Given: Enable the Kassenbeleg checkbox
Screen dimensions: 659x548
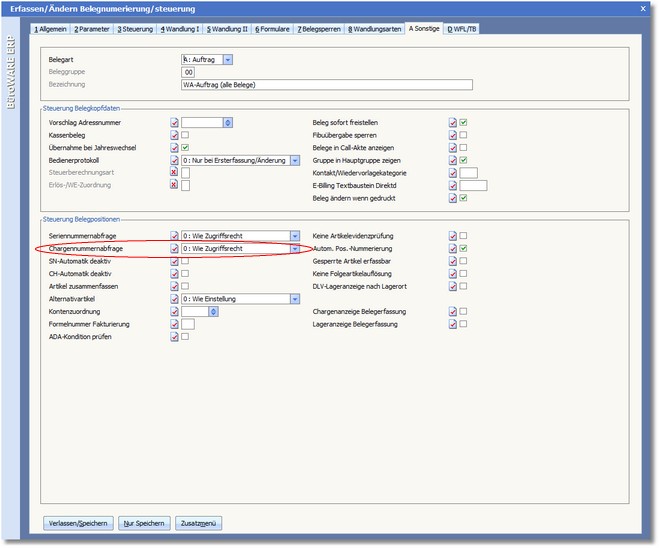Looking at the screenshot, I should pos(185,135).
